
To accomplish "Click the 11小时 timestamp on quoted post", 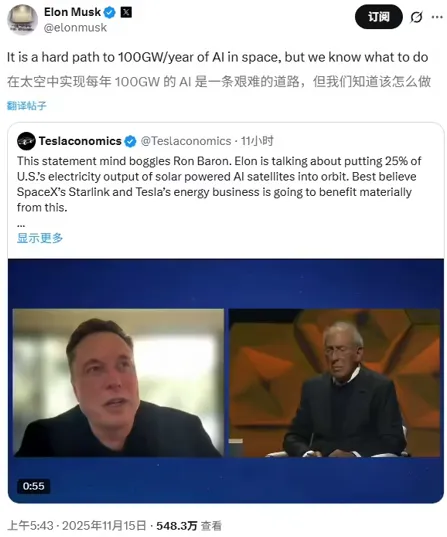I will pyautogui.click(x=257, y=141).
